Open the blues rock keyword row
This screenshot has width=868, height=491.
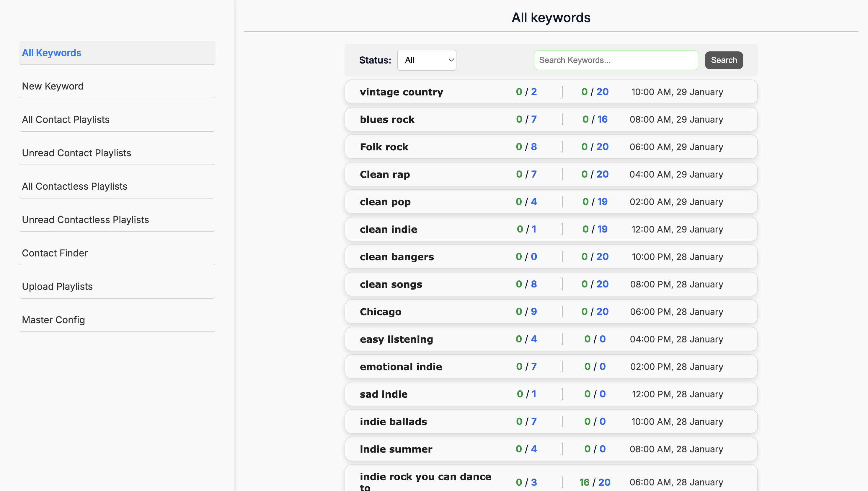point(551,119)
